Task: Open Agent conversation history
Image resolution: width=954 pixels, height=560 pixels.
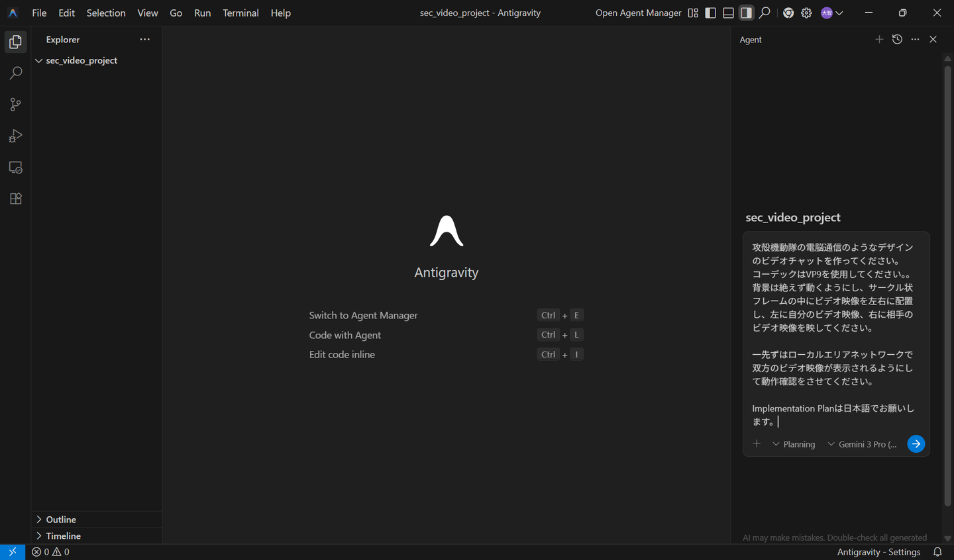Action: [897, 39]
